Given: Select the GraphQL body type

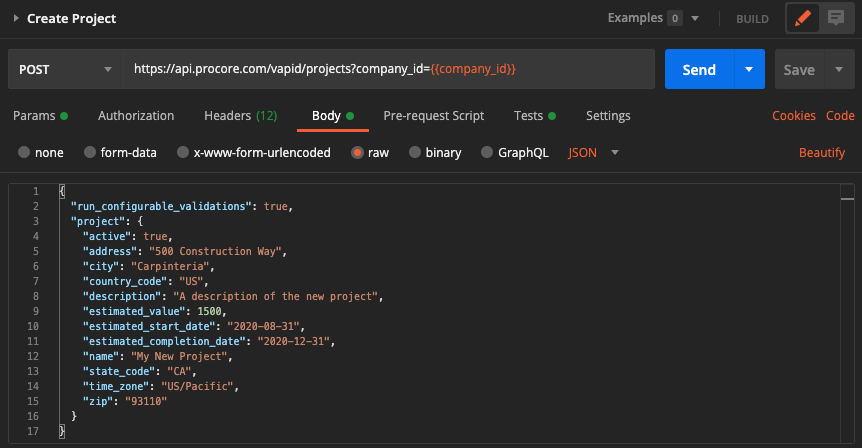Looking at the screenshot, I should 487,152.
